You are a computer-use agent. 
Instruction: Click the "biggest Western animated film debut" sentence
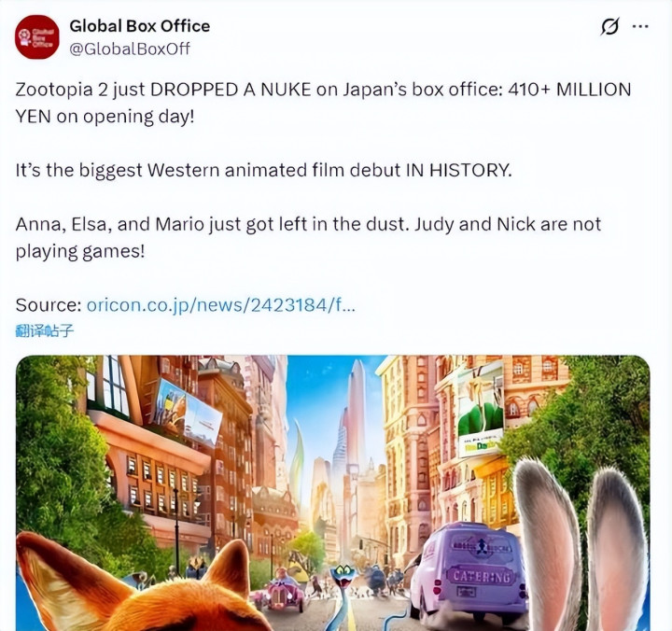tap(263, 170)
